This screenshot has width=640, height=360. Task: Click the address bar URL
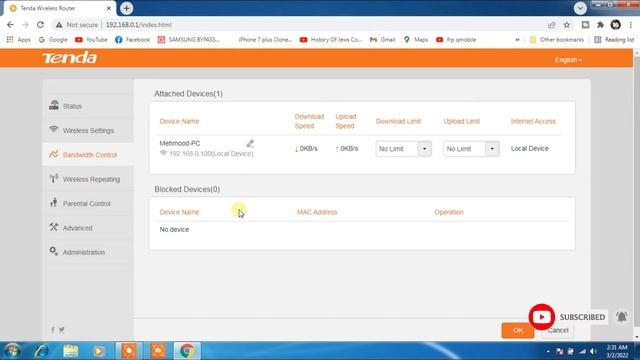click(139, 25)
